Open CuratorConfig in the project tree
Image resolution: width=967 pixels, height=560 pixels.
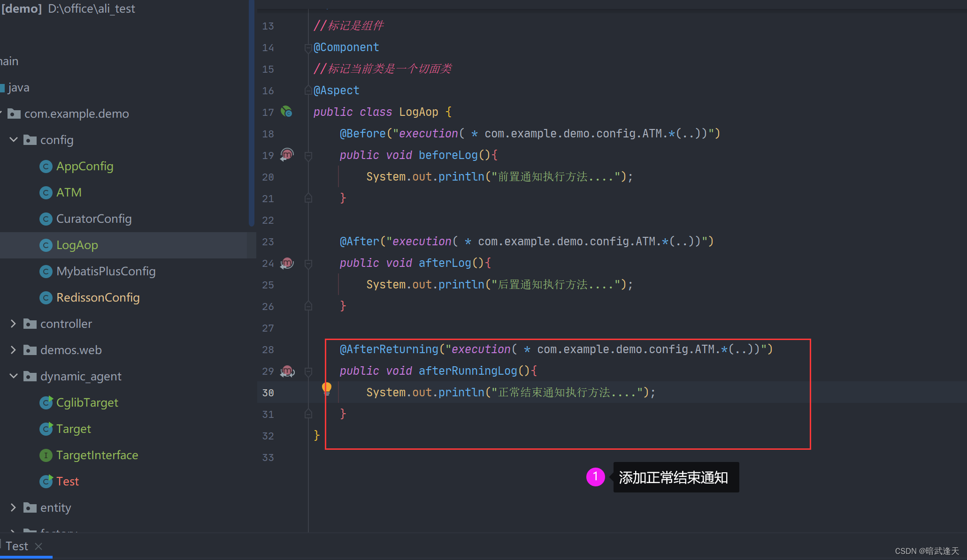click(x=94, y=219)
